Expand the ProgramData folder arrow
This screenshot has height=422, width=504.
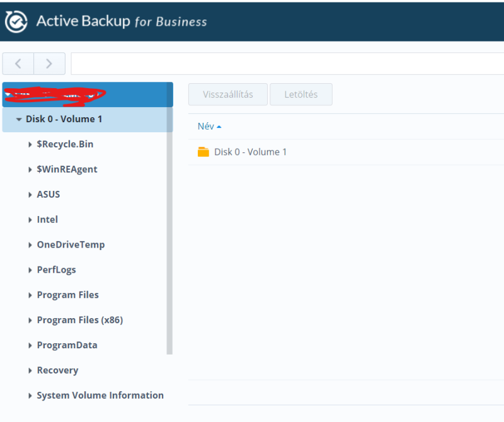pyautogui.click(x=30, y=346)
